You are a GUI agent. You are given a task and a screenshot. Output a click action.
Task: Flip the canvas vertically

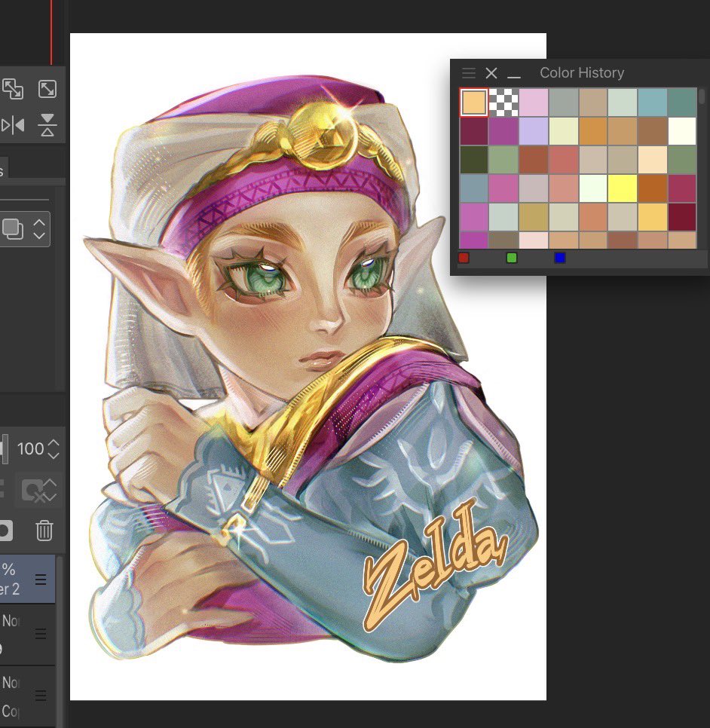(47, 125)
